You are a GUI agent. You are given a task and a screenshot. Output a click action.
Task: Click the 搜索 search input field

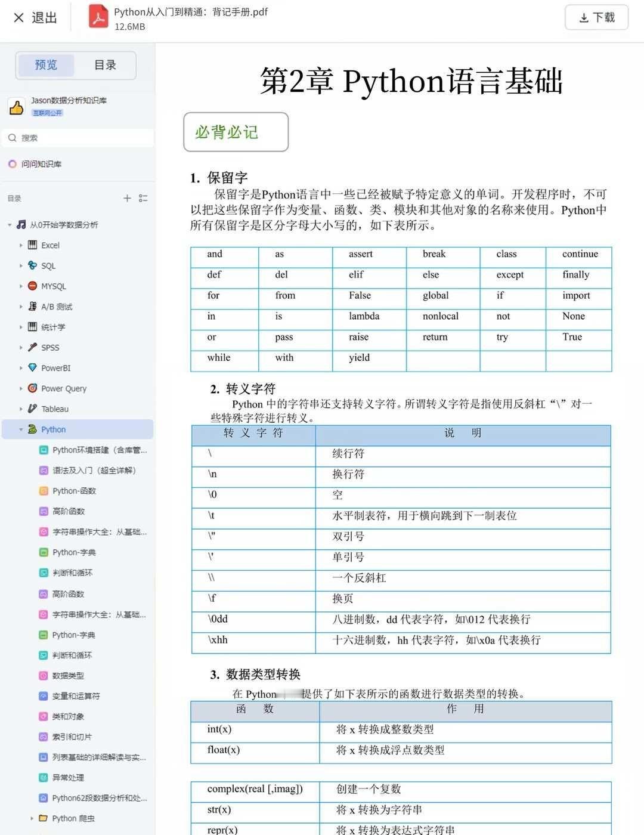[78, 138]
